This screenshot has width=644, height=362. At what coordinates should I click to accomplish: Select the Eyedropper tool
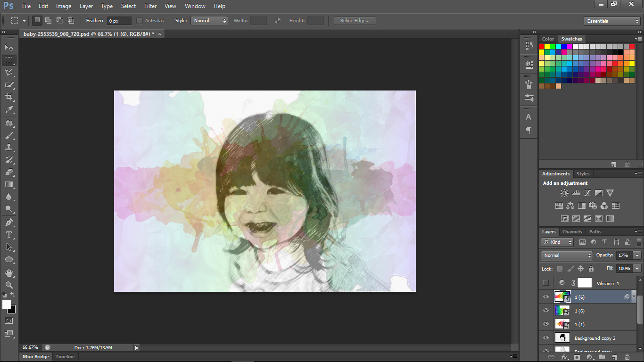(9, 110)
